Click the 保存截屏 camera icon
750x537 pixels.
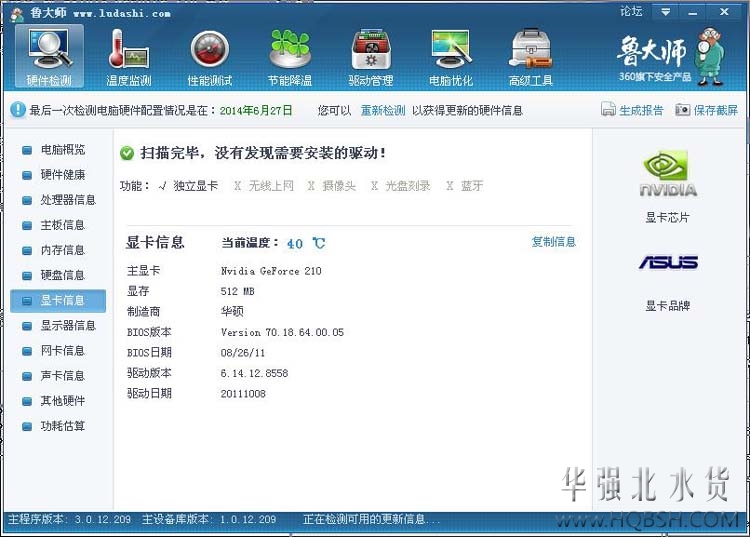683,110
